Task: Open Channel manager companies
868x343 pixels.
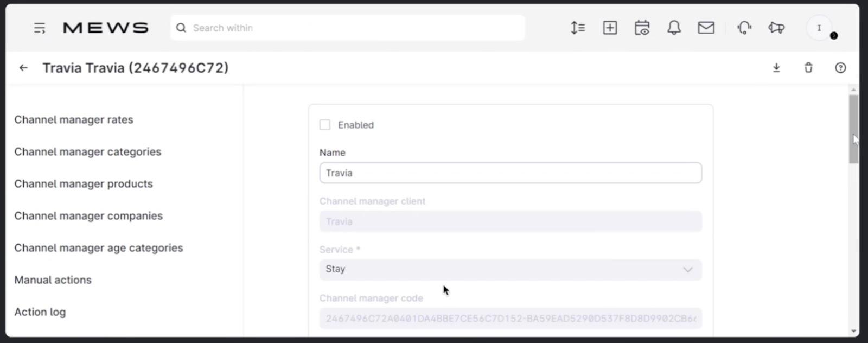Action: (88, 216)
